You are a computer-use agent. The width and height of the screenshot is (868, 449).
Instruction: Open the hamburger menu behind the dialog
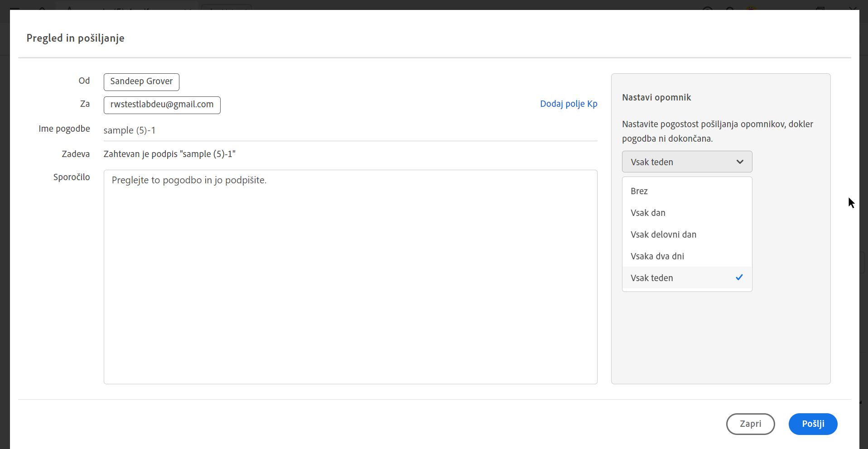click(x=14, y=8)
